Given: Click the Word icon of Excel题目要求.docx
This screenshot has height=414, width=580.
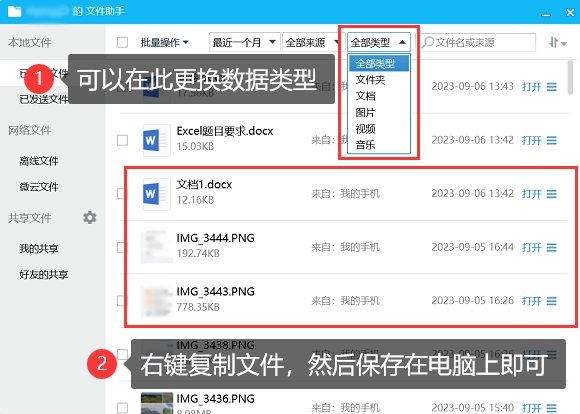Looking at the screenshot, I should (156, 140).
